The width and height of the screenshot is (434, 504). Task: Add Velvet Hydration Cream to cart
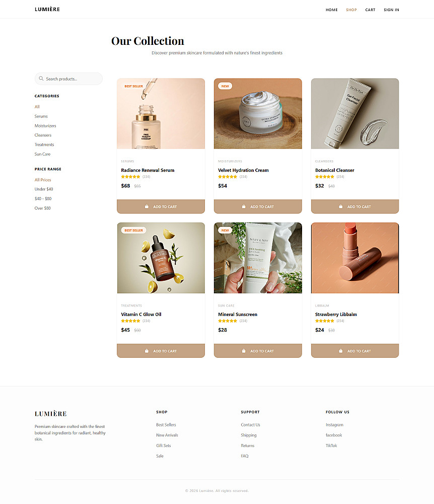[x=258, y=206]
